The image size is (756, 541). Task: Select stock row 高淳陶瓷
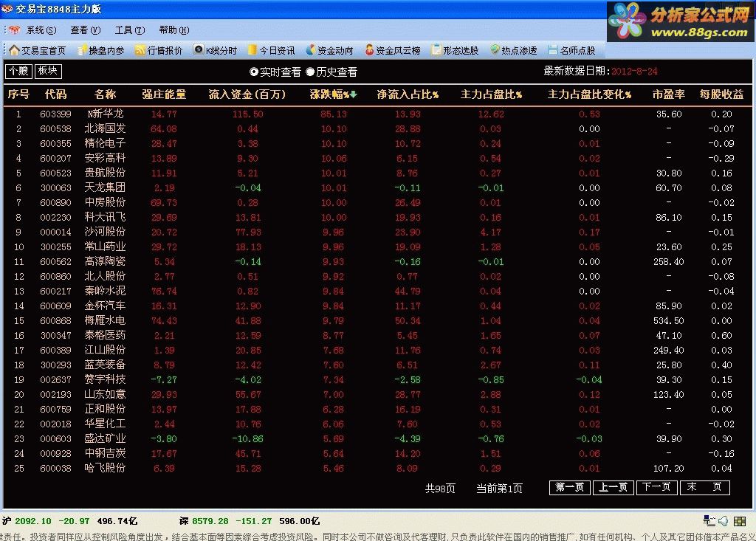tap(377, 261)
